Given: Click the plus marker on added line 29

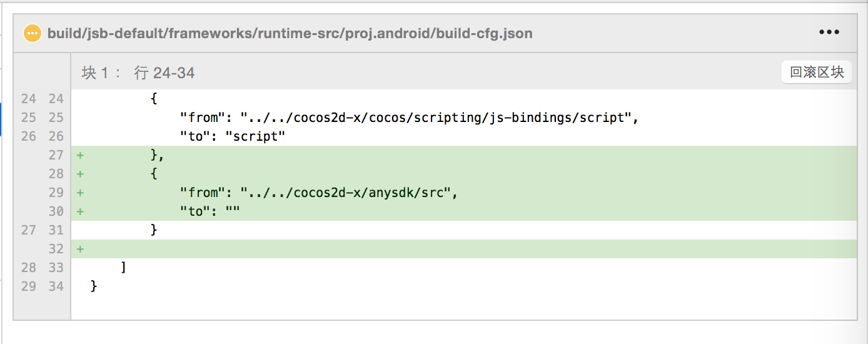Looking at the screenshot, I should [80, 193].
